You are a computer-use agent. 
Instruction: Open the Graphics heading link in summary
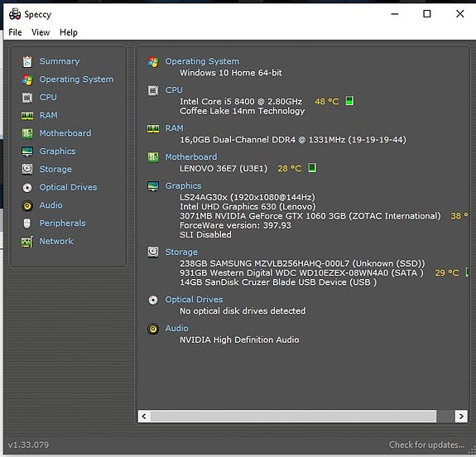point(183,185)
